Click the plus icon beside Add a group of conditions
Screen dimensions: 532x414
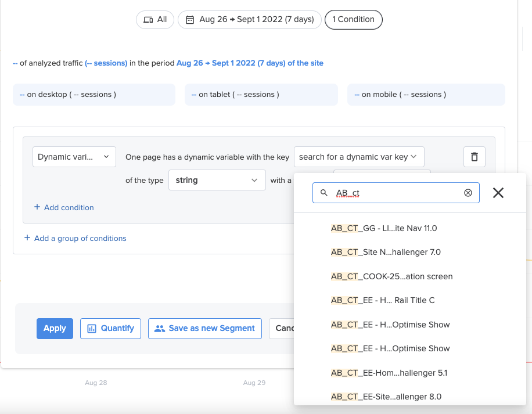point(27,237)
